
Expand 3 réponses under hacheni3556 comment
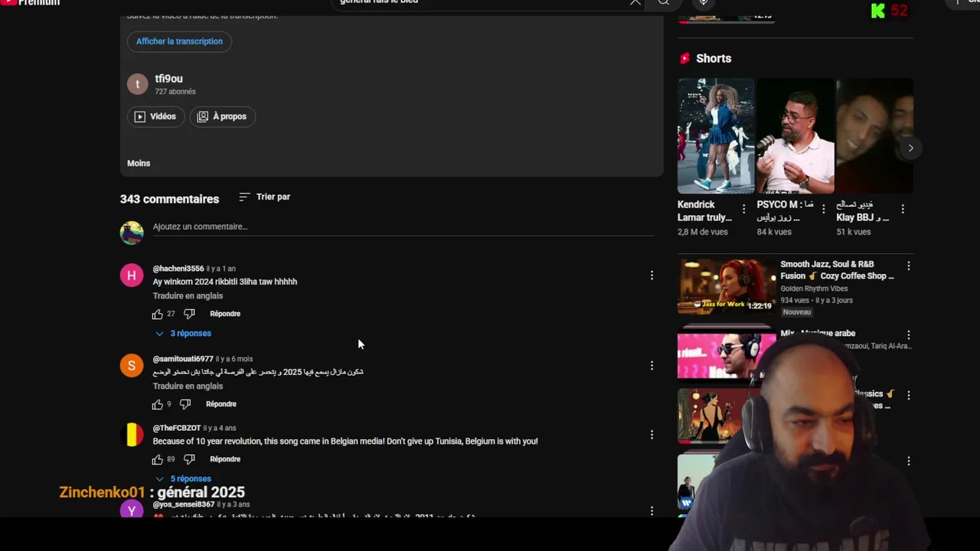tap(183, 334)
